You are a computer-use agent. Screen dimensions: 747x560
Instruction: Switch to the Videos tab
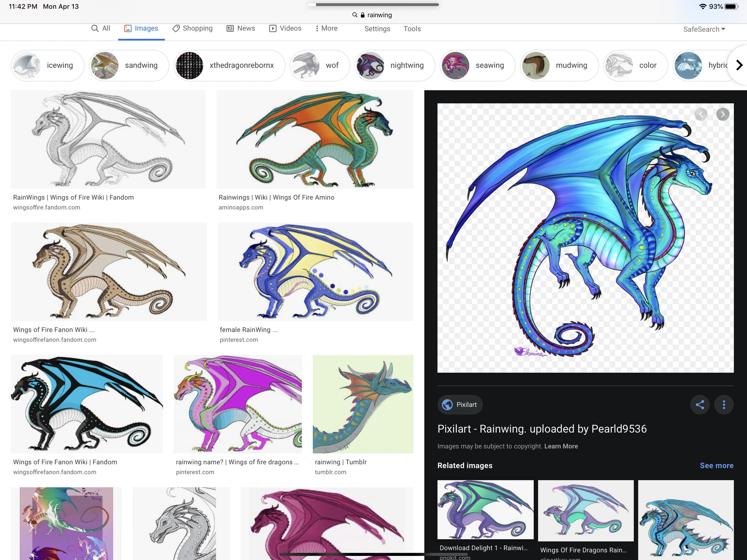click(x=285, y=28)
